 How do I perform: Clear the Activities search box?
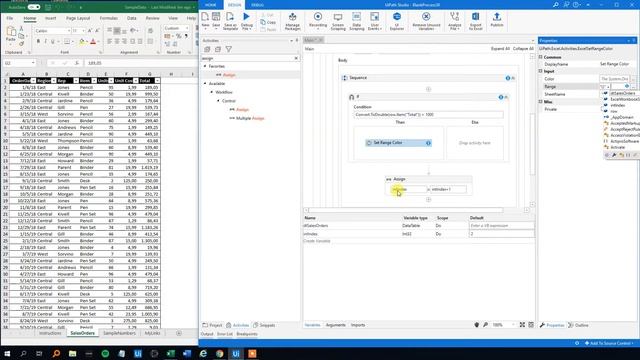[x=296, y=58]
